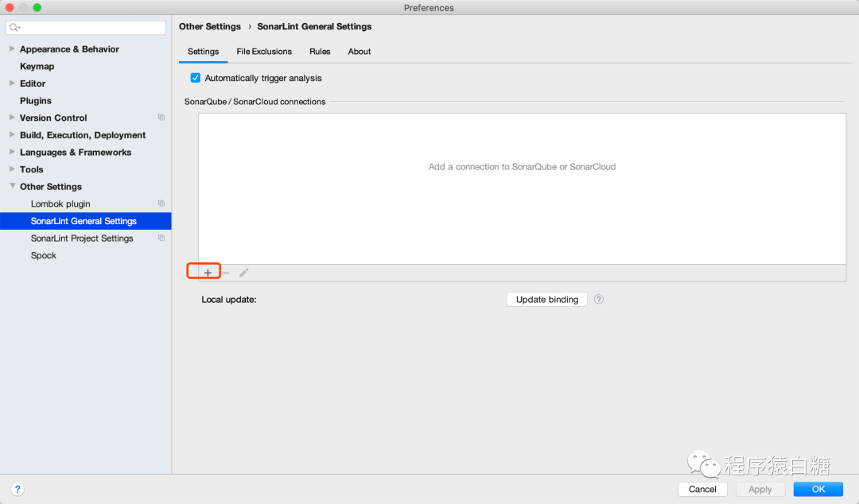Switch to the Settings tab
The width and height of the screenshot is (859, 504).
pos(204,52)
